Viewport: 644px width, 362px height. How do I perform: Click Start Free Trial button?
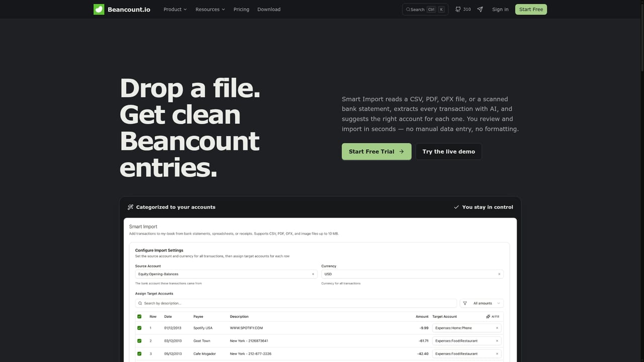click(376, 151)
